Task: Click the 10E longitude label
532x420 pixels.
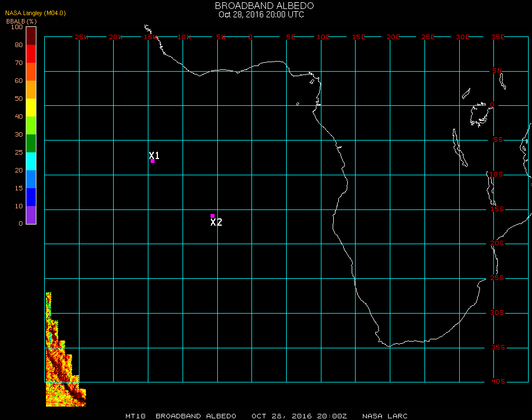Action: tap(323, 37)
